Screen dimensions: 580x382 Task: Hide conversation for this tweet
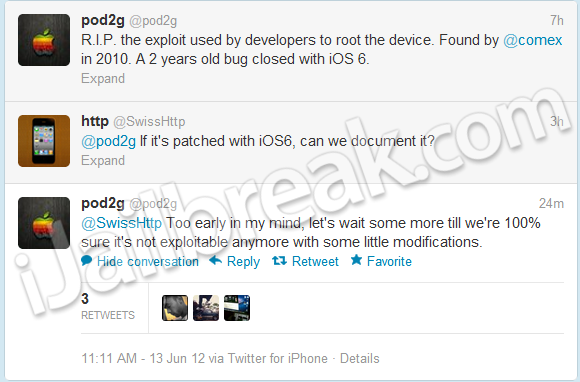pyautogui.click(x=148, y=261)
